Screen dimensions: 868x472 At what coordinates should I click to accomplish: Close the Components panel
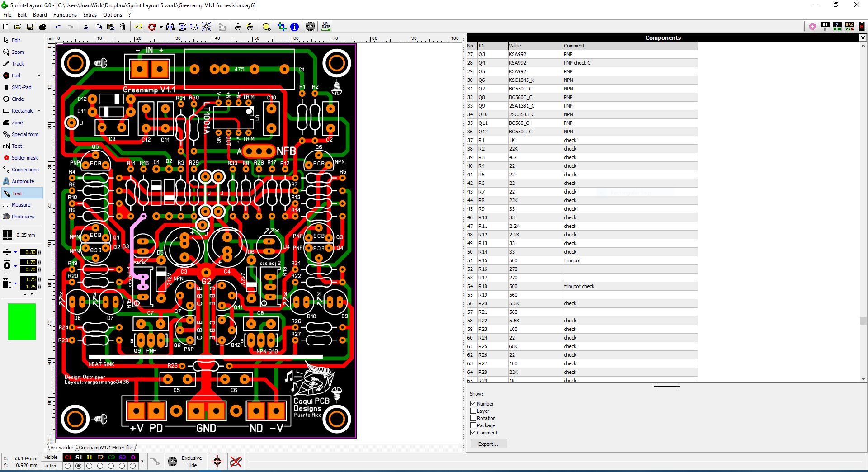click(x=863, y=38)
